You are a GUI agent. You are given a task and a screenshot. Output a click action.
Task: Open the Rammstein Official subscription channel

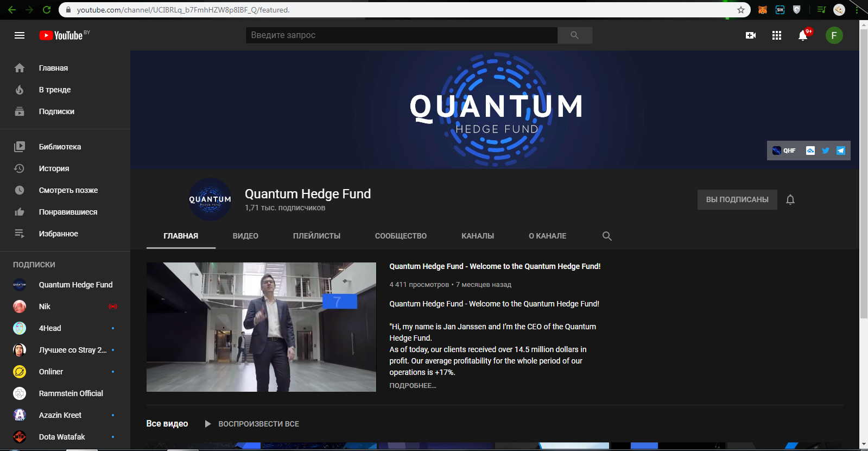point(65,393)
